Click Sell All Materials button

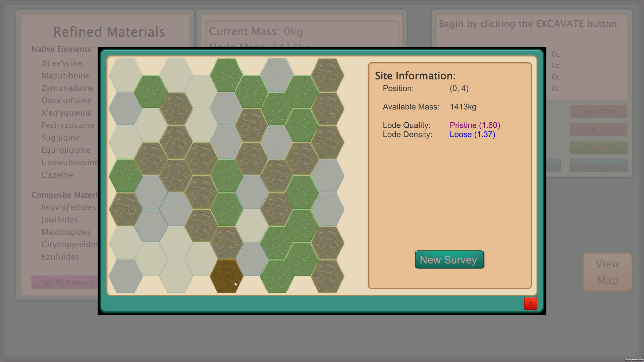[x=65, y=282]
